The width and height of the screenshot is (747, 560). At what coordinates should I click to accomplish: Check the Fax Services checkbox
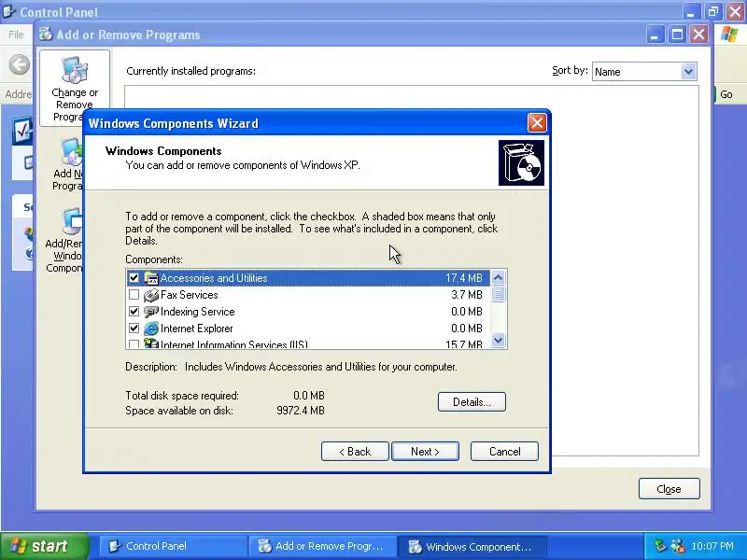(134, 295)
